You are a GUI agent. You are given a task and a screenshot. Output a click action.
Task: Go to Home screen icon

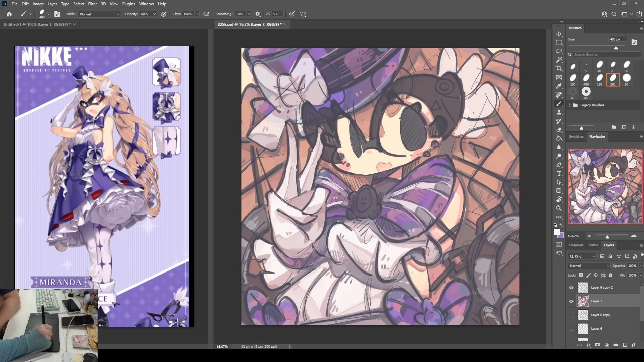click(9, 14)
